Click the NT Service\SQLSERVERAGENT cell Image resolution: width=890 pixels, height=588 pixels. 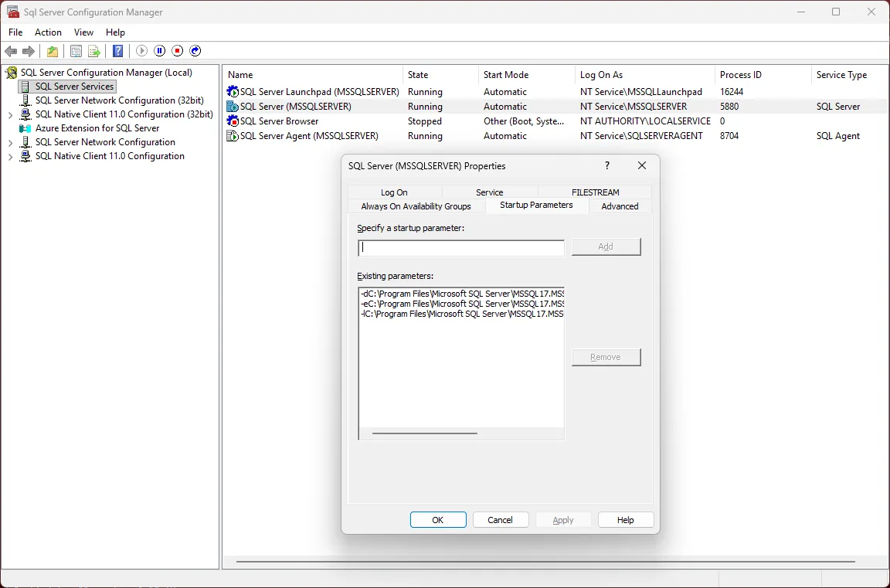click(x=641, y=136)
